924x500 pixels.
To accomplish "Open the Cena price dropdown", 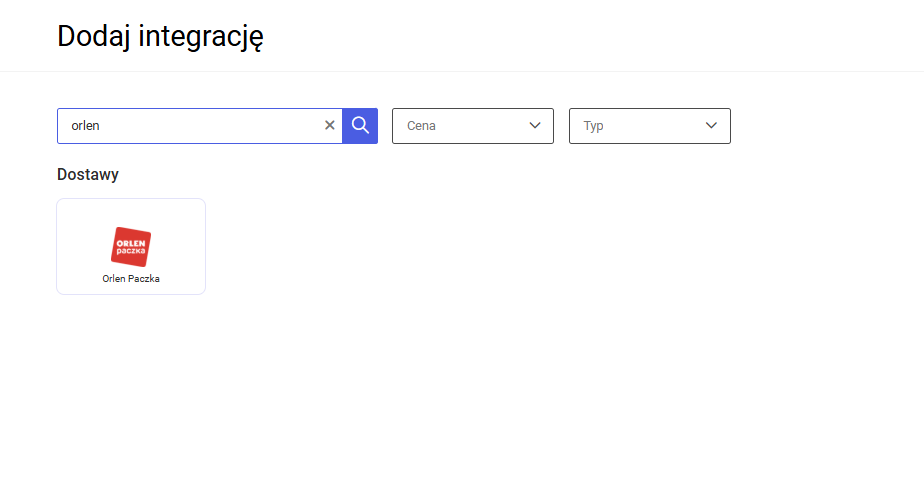I will (472, 126).
